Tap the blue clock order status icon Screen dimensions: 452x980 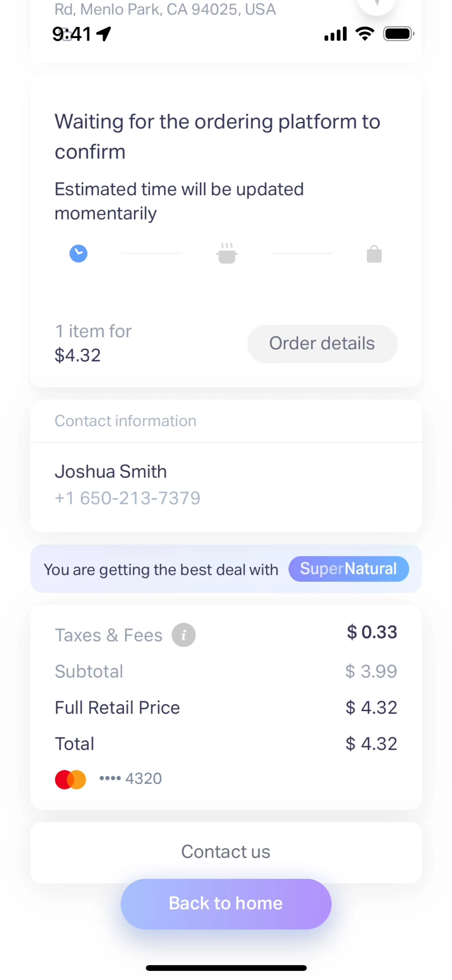point(78,253)
